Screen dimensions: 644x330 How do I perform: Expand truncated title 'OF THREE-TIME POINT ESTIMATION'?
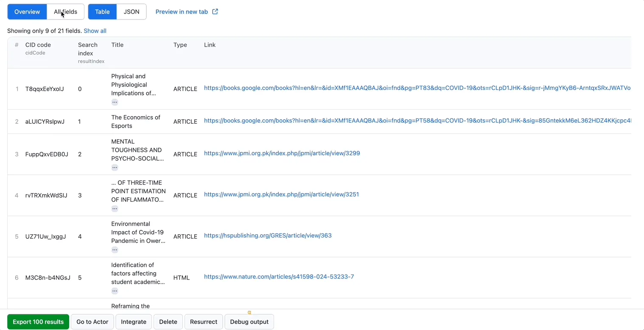(x=115, y=209)
